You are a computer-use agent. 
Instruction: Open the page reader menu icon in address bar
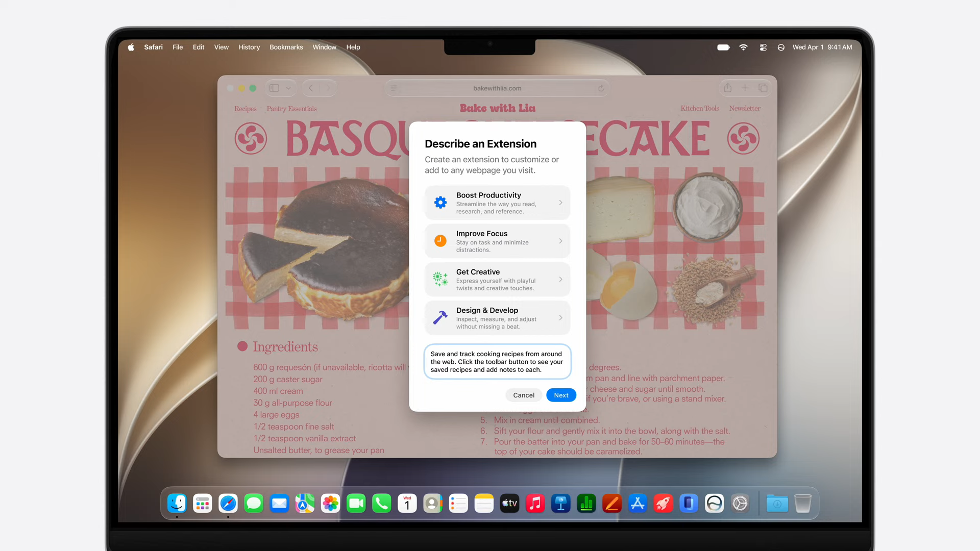point(394,88)
